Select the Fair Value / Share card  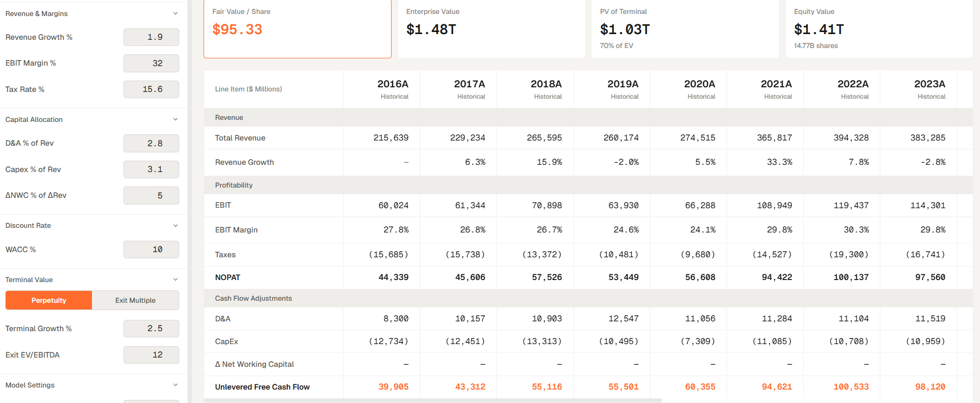click(298, 29)
